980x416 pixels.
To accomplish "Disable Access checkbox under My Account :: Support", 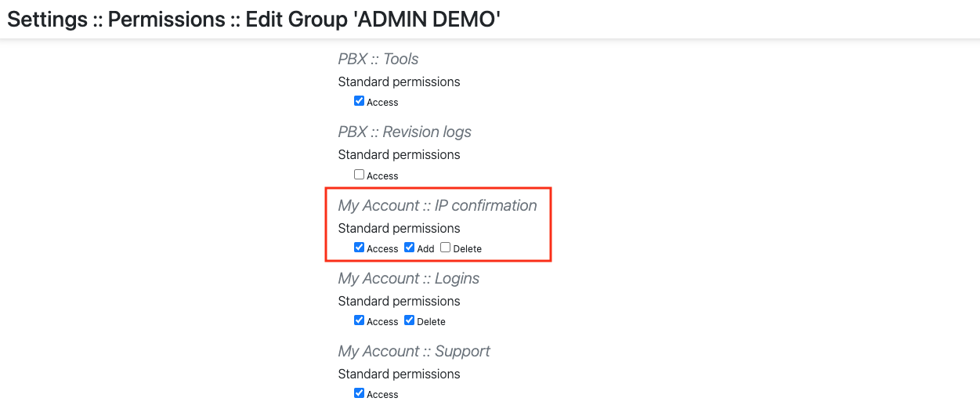I will (359, 393).
